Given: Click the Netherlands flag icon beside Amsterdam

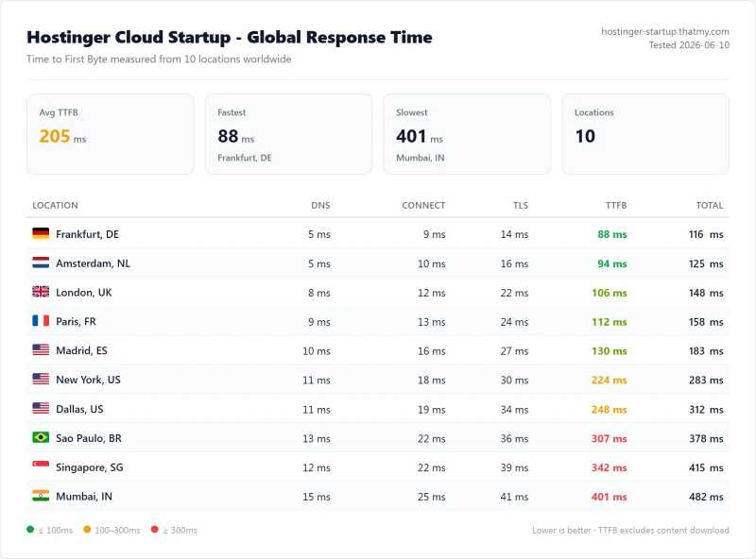Looking at the screenshot, I should pos(41,263).
